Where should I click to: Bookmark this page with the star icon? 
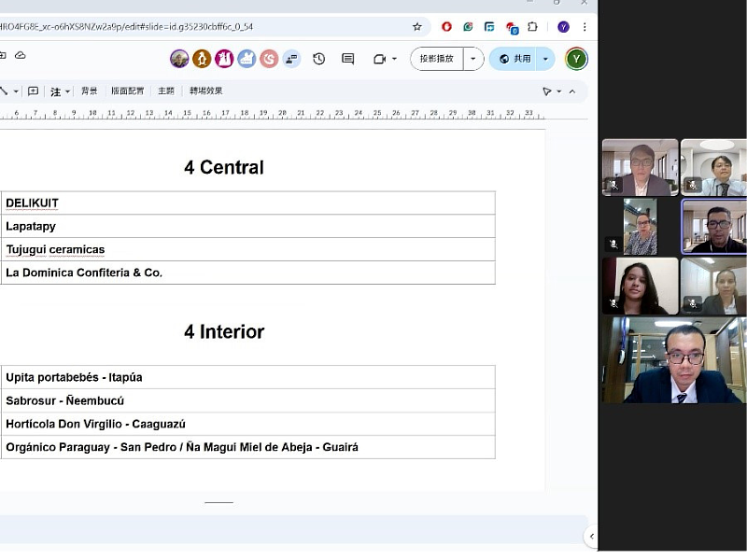pos(416,27)
